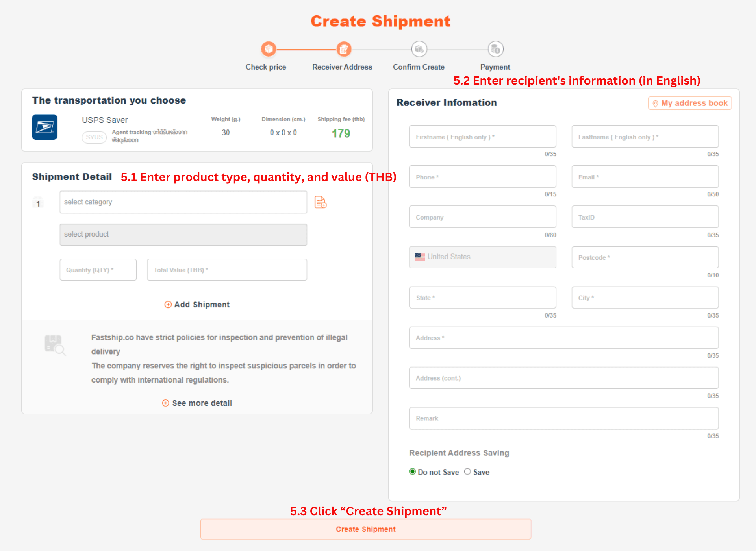Click the Receiver Address step icon
This screenshot has width=756, height=551.
pos(344,49)
